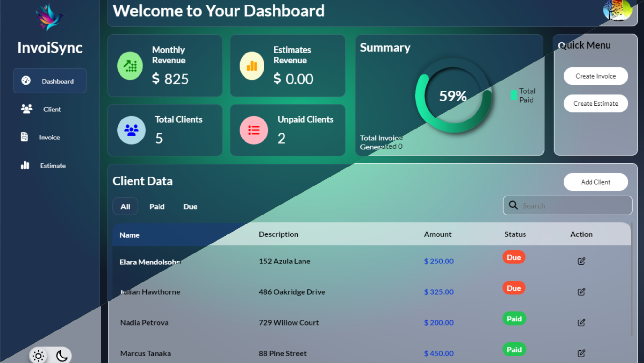Click Create Invoice in Quick Menu
Image resolution: width=644 pixels, height=363 pixels.
pyautogui.click(x=596, y=76)
